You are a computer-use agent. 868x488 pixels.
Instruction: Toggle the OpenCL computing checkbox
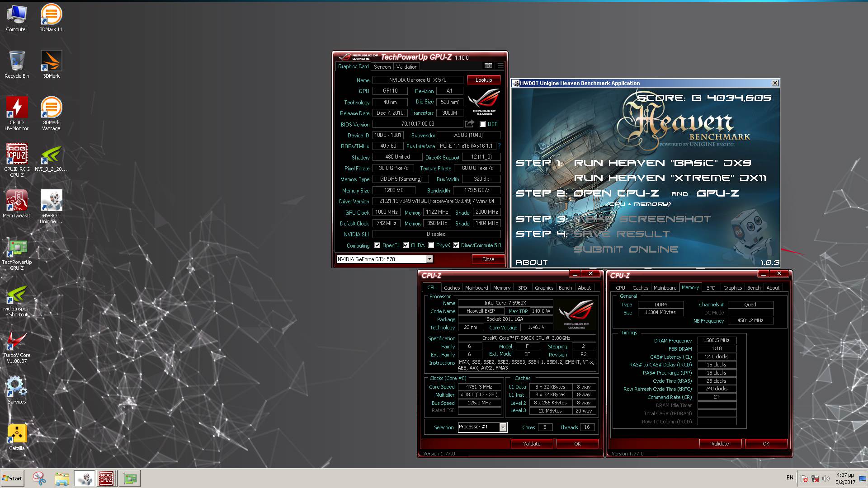(x=377, y=245)
